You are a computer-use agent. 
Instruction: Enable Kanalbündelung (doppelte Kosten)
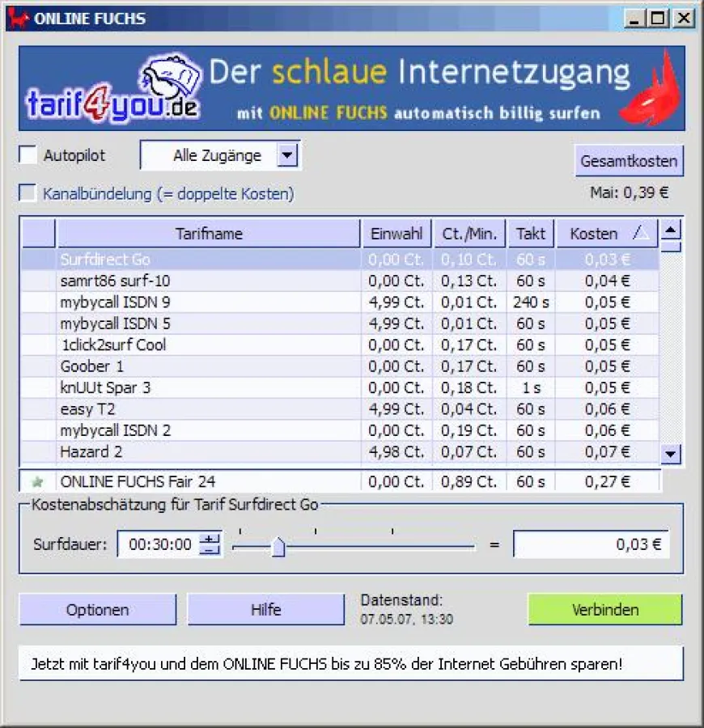28,193
